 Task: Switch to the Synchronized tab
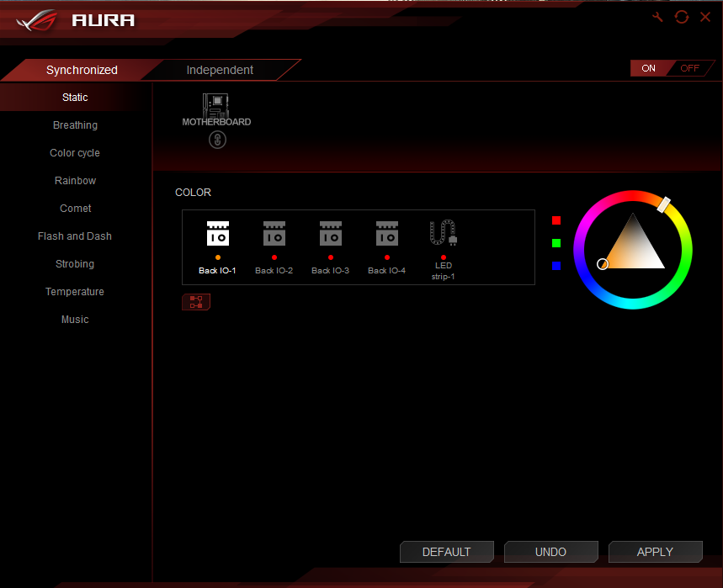82,70
